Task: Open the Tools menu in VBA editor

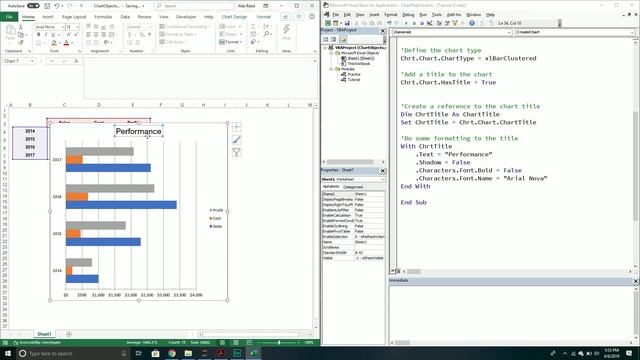Action: (437, 15)
